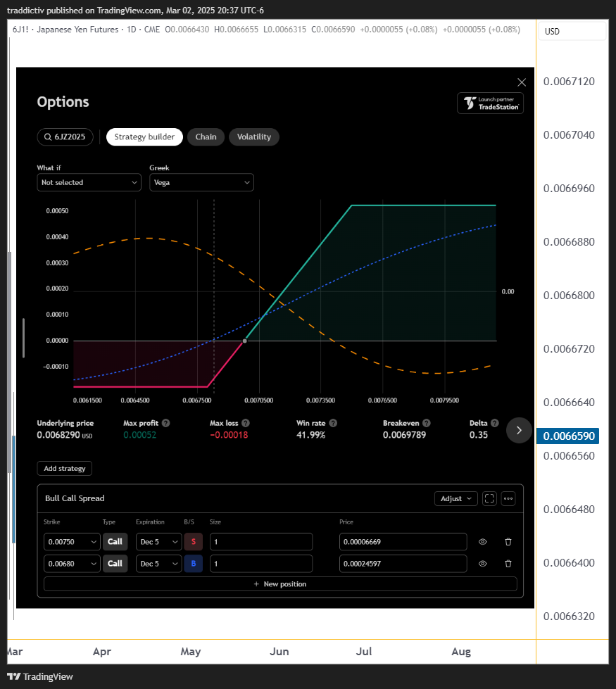Hide the 0.00750 call position
Image resolution: width=616 pixels, height=689 pixels.
pyautogui.click(x=483, y=542)
